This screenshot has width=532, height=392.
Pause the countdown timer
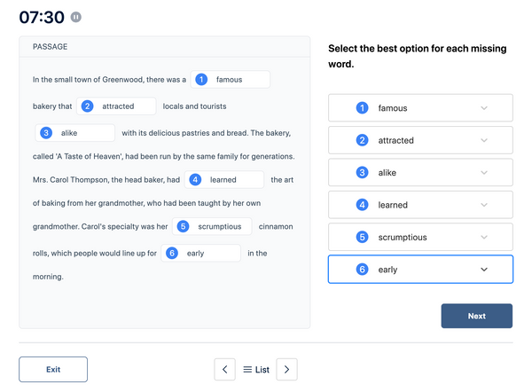click(x=75, y=17)
